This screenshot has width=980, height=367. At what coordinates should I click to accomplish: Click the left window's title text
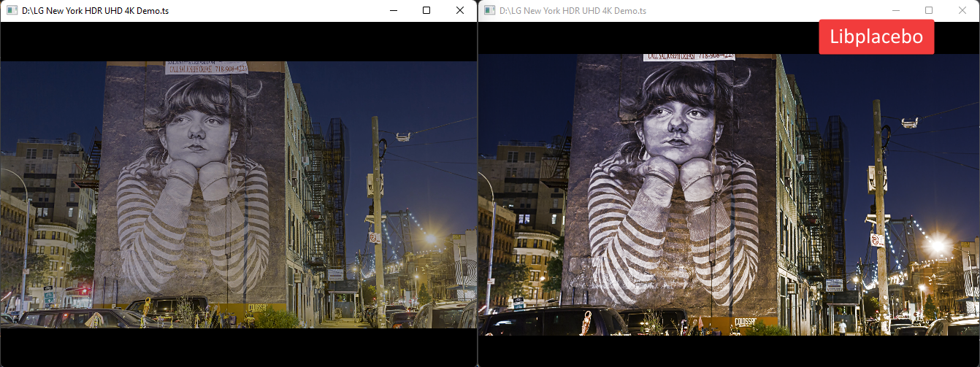point(96,11)
